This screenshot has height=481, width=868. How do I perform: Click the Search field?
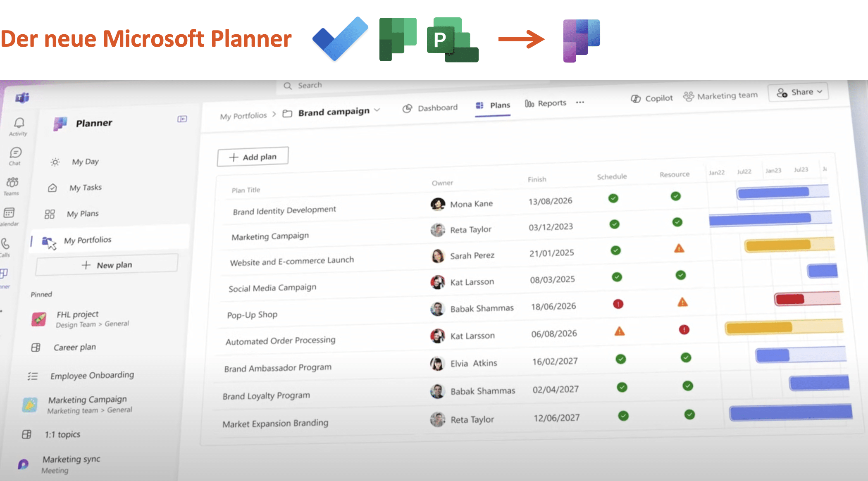413,86
